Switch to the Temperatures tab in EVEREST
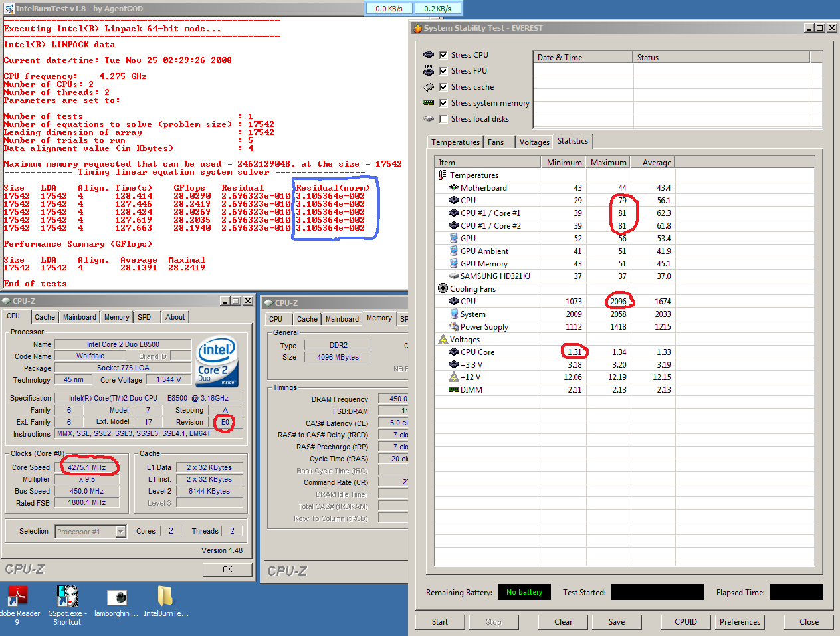The height and width of the screenshot is (636, 840). 455,142
